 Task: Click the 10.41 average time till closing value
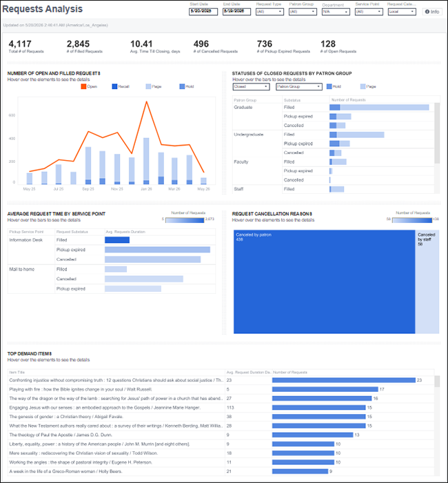pos(141,43)
